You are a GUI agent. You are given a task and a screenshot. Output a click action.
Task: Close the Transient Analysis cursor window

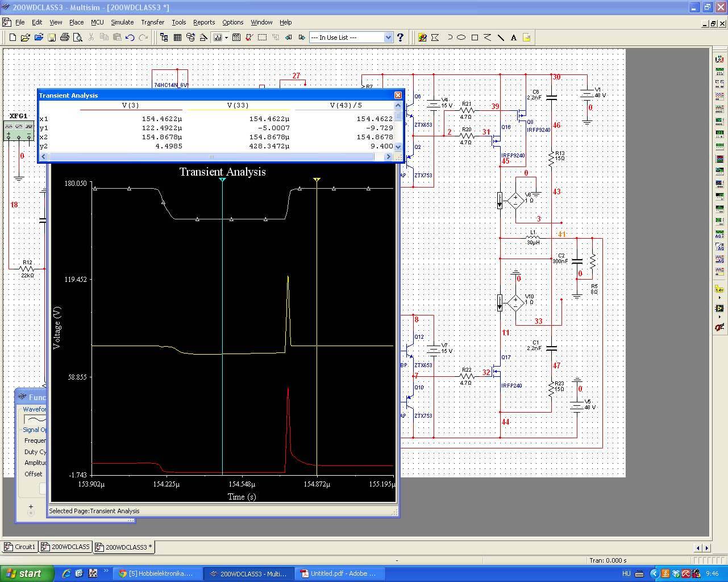[x=398, y=95]
